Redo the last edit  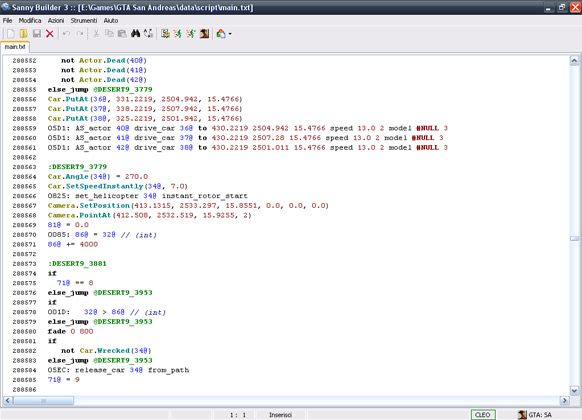pos(79,34)
